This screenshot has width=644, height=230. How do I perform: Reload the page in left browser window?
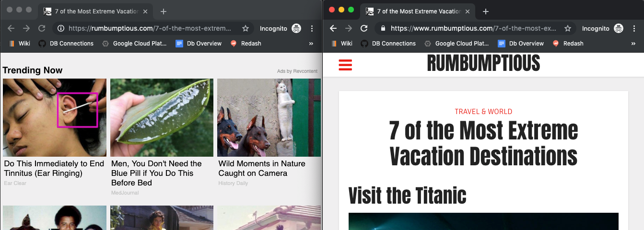point(42,28)
